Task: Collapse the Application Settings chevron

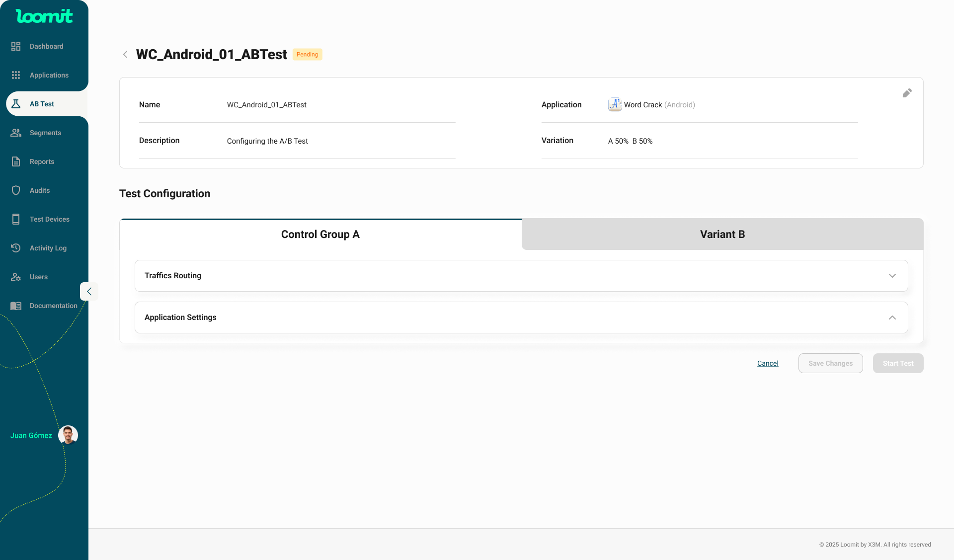Action: 892,318
